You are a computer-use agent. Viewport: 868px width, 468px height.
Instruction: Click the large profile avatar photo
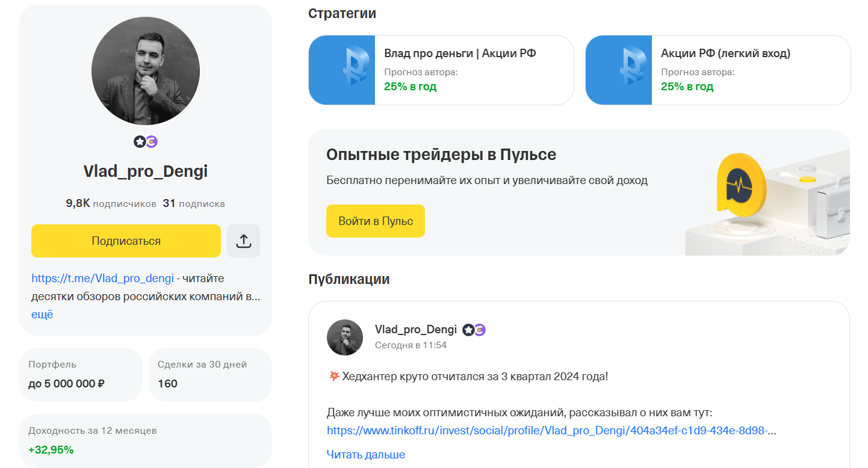[x=146, y=71]
